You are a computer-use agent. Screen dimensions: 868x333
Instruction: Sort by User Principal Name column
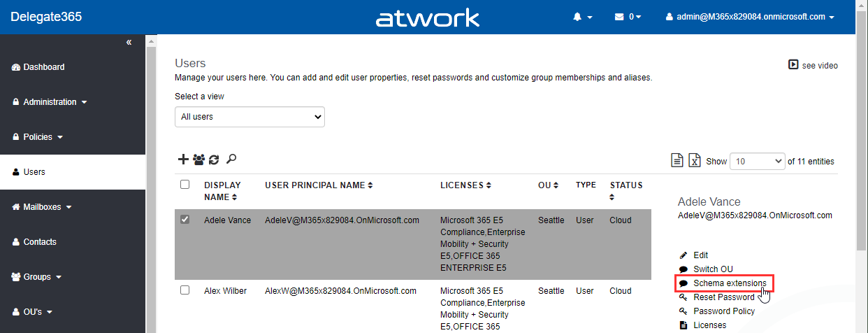click(x=318, y=185)
